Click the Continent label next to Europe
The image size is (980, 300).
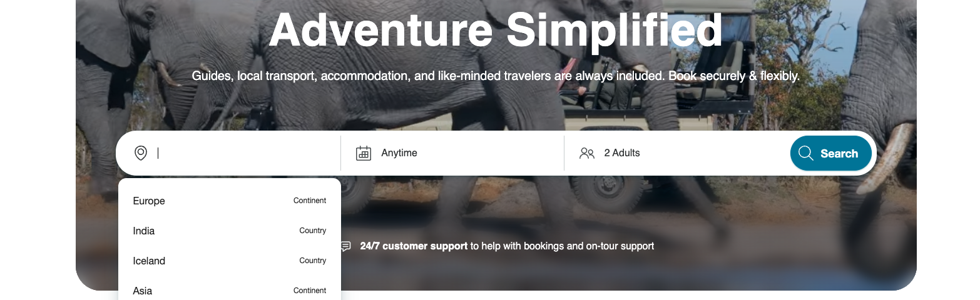point(310,201)
